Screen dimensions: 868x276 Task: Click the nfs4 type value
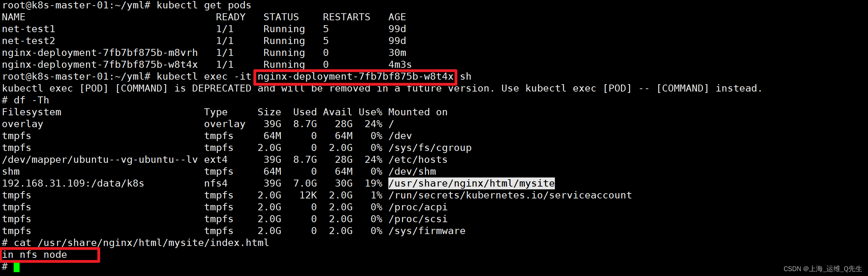click(x=216, y=183)
